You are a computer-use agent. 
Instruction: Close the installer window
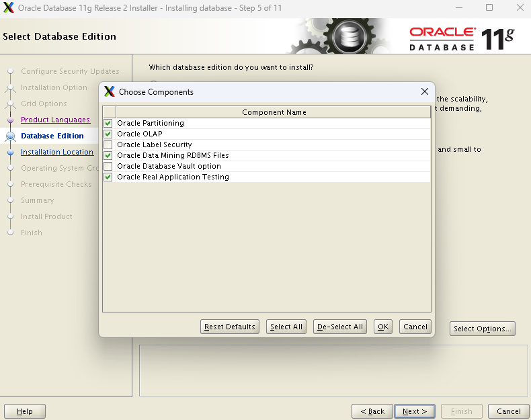tap(520, 7)
